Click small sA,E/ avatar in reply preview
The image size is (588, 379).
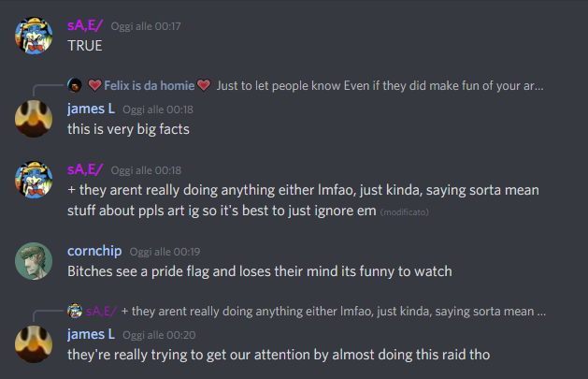pyautogui.click(x=75, y=311)
